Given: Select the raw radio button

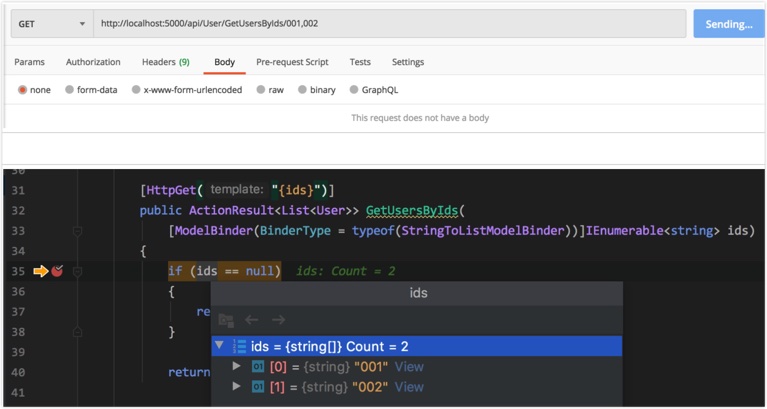Looking at the screenshot, I should (x=261, y=90).
